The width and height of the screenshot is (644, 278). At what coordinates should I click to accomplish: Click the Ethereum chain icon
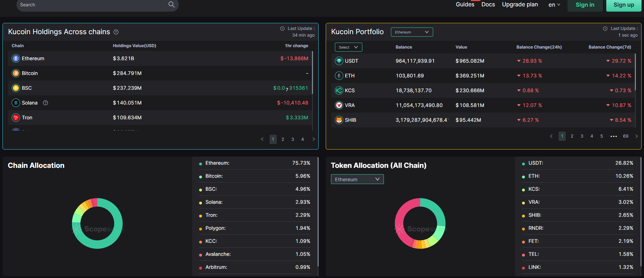click(16, 58)
